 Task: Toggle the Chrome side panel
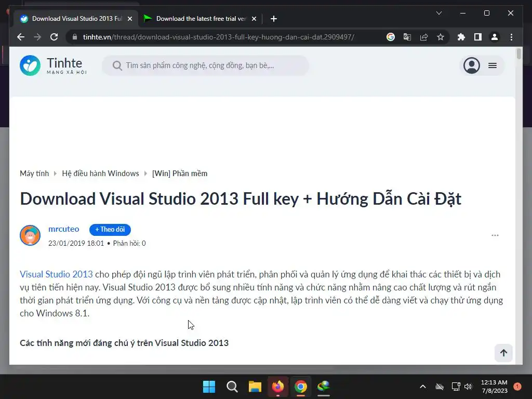click(478, 37)
